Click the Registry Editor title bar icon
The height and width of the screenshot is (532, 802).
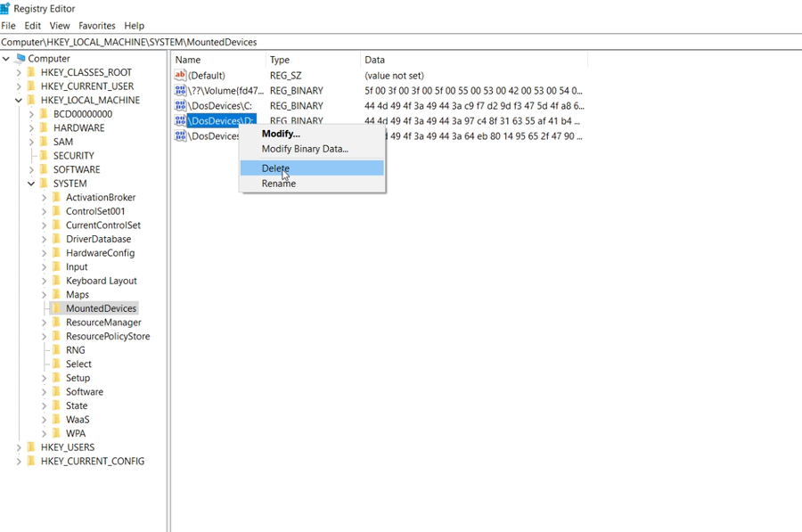[x=5, y=8]
